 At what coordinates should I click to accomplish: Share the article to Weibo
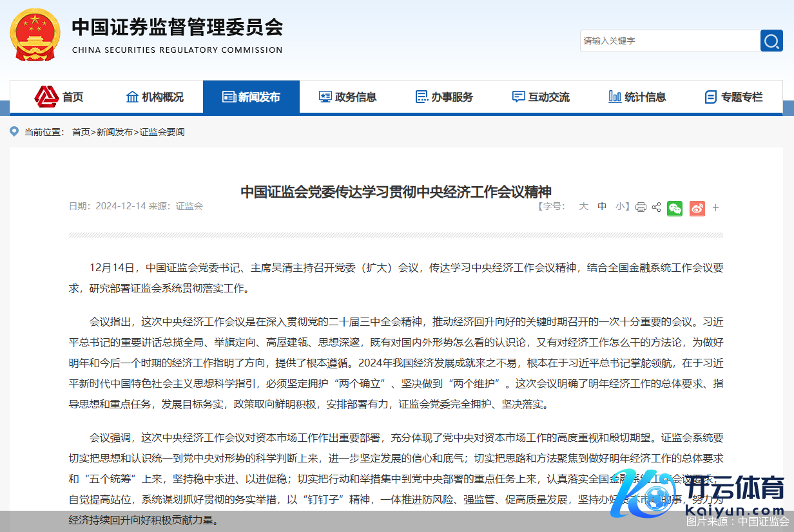click(x=697, y=208)
